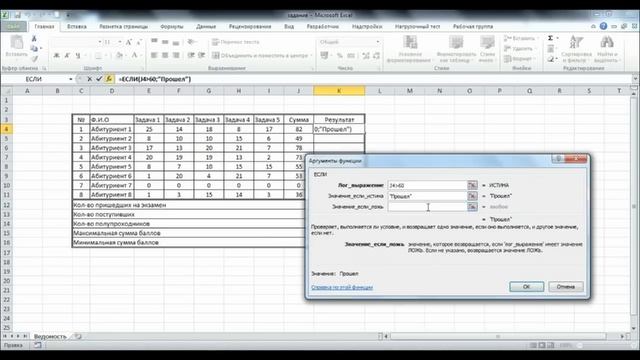Select cell K4 containing "Прошел" formula
This screenshot has width=640, height=360.
(339, 129)
